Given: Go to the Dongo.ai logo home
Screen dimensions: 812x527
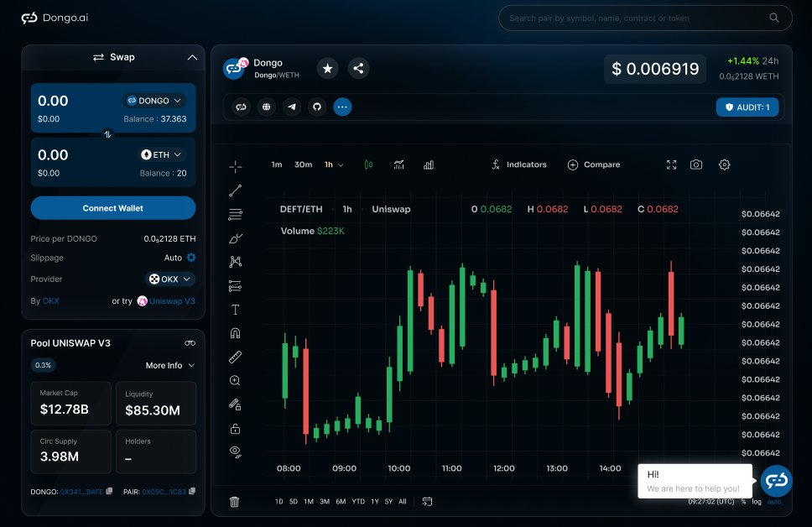Looking at the screenshot, I should click(55, 18).
